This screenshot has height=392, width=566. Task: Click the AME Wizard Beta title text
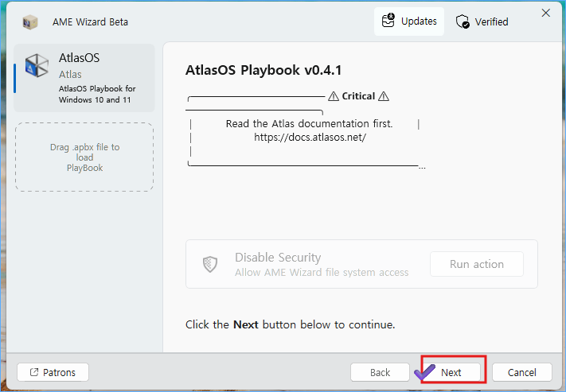90,22
